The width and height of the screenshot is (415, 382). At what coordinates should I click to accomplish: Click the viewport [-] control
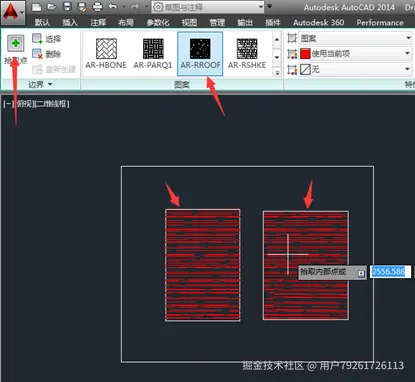8,104
